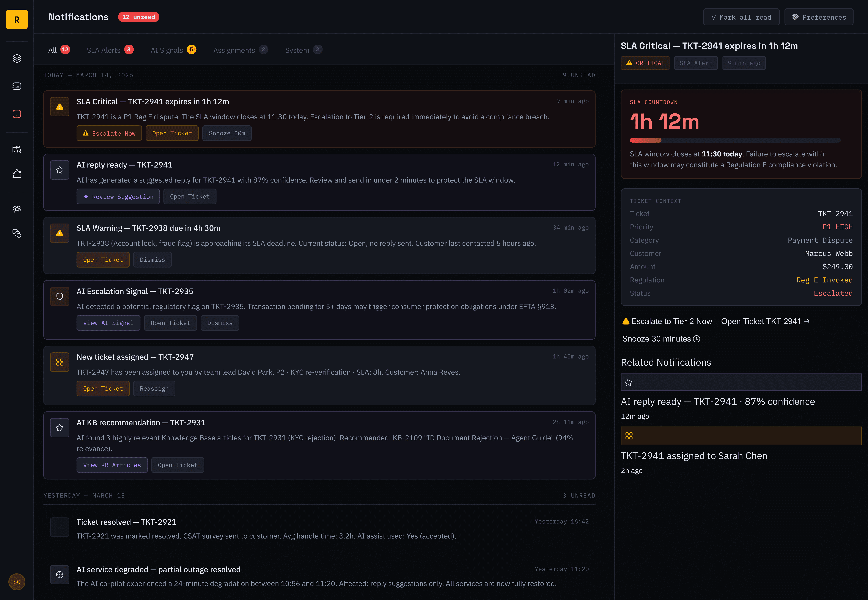Click the layers stack sidebar icon
Viewport: 868px width, 600px height.
coord(17,58)
